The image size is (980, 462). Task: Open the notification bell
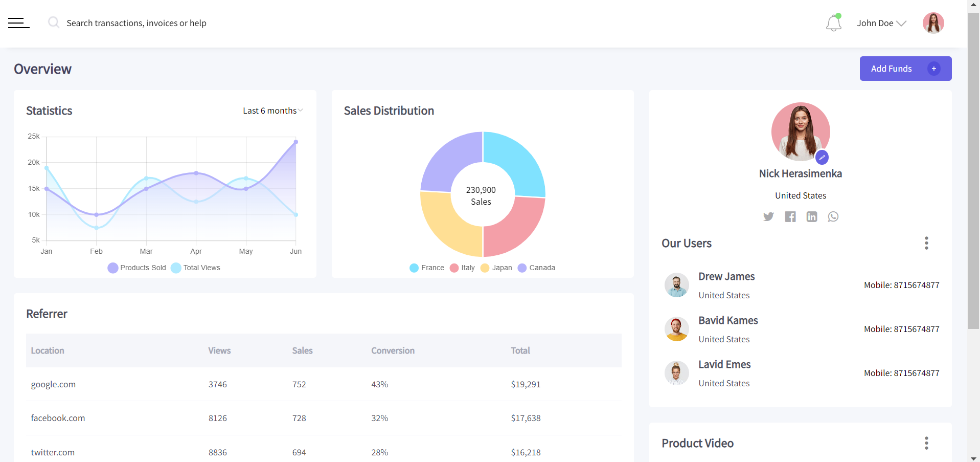[833, 23]
